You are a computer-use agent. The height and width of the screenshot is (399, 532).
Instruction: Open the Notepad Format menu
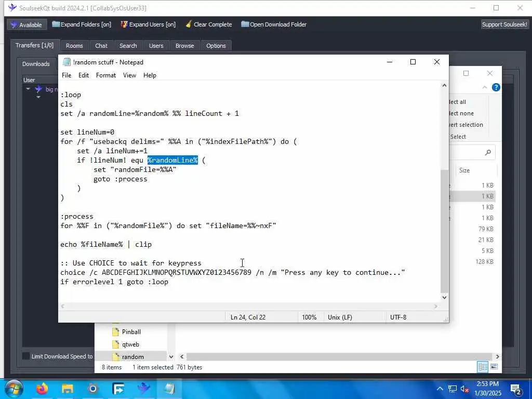pos(106,75)
